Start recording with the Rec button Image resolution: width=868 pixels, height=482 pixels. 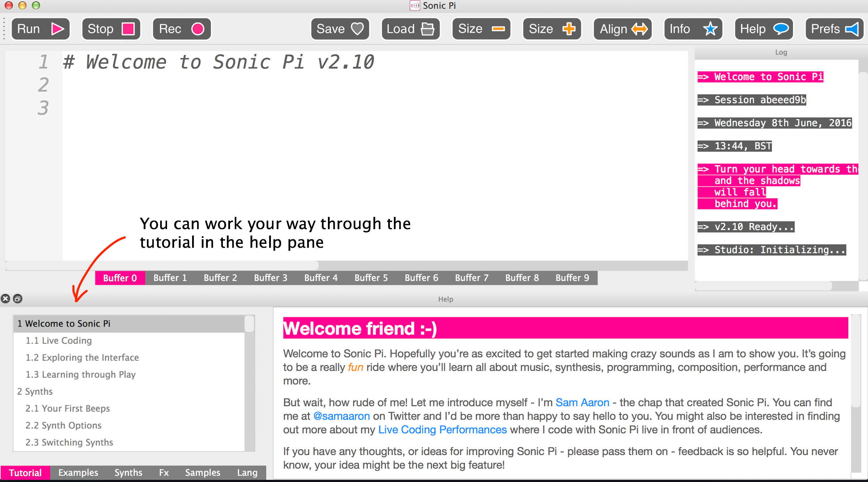(x=182, y=29)
